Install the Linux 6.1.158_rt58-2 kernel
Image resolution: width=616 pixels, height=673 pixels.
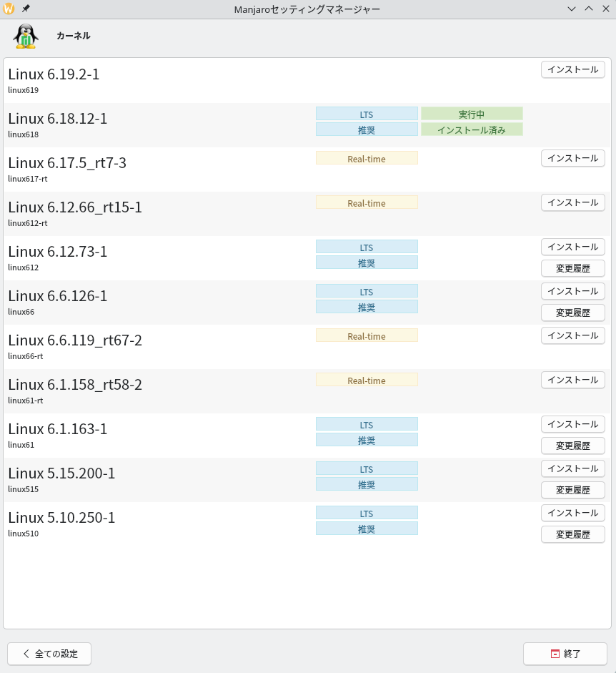[572, 380]
